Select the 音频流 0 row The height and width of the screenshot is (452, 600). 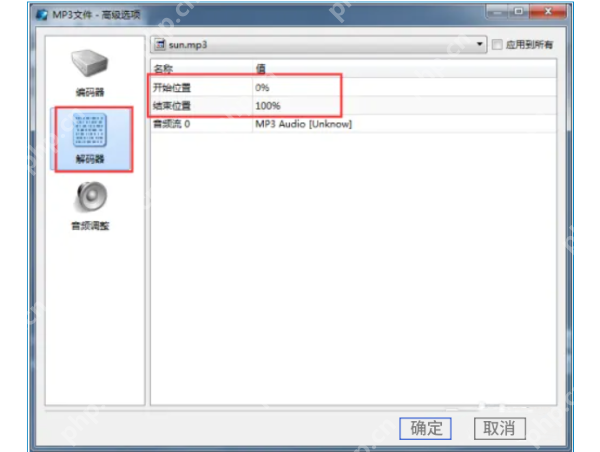point(354,124)
